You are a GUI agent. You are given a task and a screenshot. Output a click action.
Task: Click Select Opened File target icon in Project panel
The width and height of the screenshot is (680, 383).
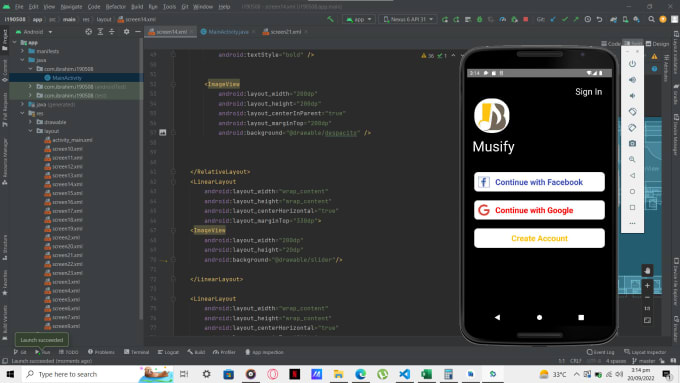pyautogui.click(x=88, y=32)
